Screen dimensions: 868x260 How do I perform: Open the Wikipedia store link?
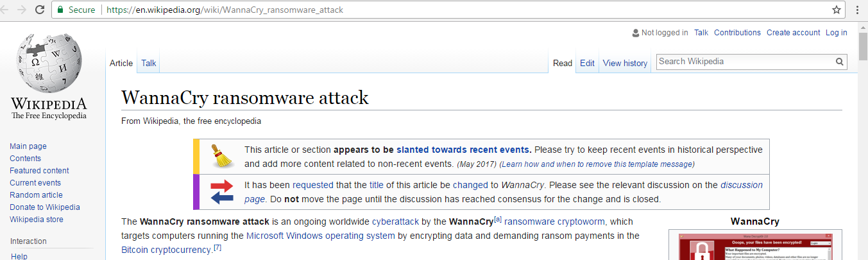coord(37,220)
